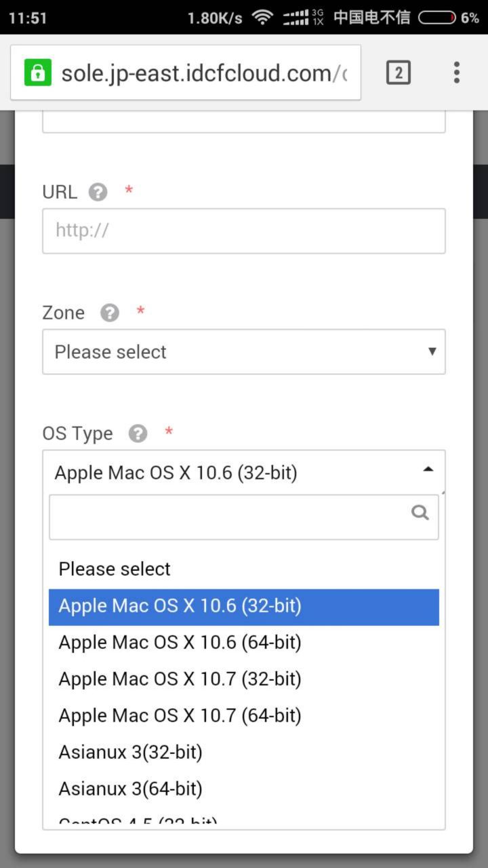Open the browser tab switcher
The height and width of the screenshot is (868, 488).
point(398,72)
